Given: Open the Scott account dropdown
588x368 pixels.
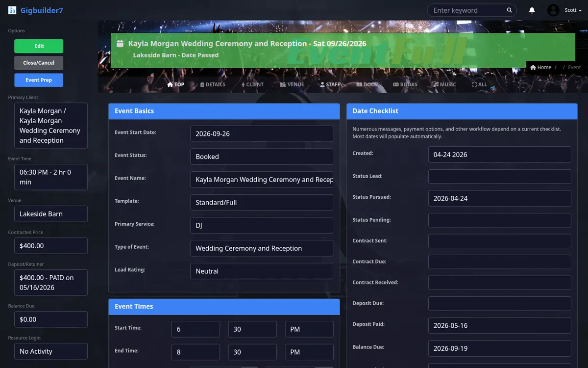Looking at the screenshot, I should [x=573, y=10].
